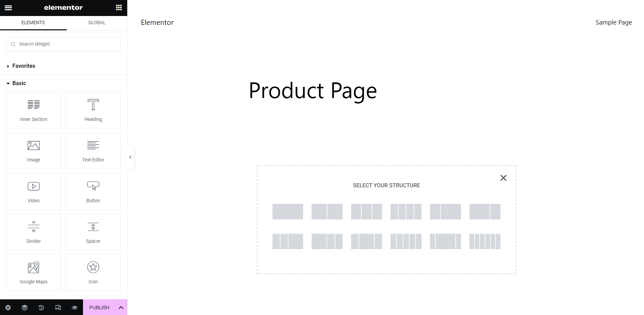Image resolution: width=644 pixels, height=315 pixels.
Task: Choose structure with very wide center column
Action: [445, 241]
